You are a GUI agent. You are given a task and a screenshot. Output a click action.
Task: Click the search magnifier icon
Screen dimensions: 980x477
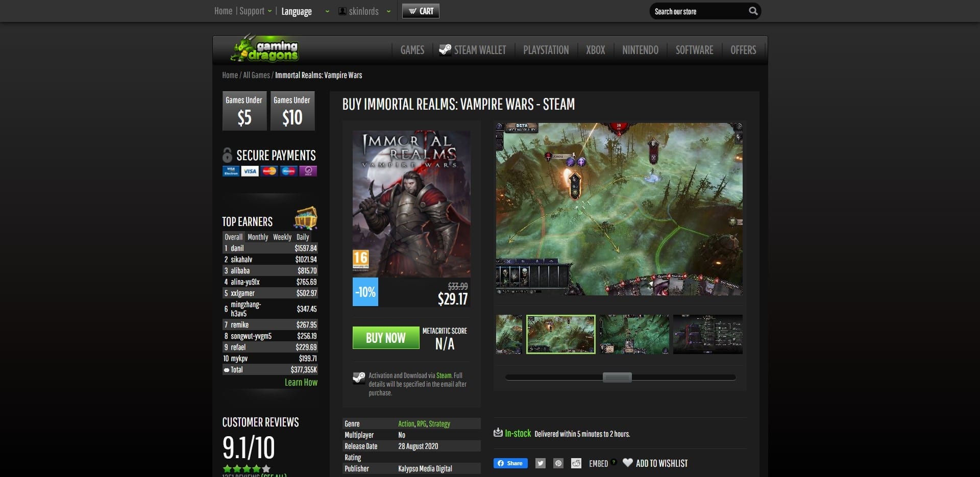753,11
